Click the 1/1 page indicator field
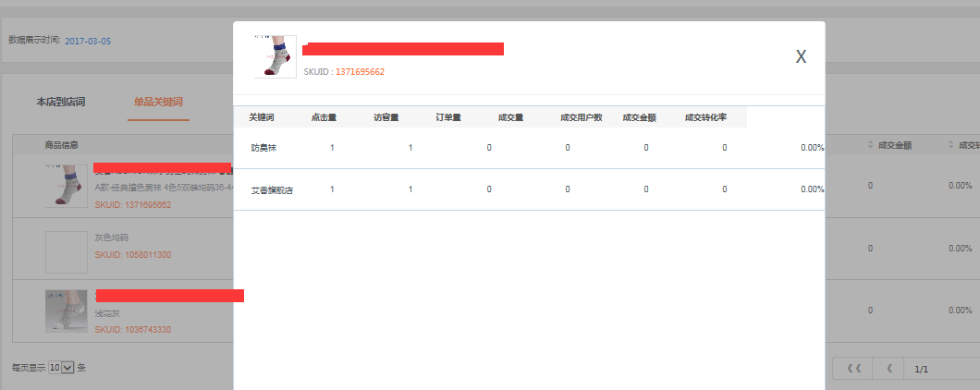This screenshot has height=390, width=980. pos(941,369)
